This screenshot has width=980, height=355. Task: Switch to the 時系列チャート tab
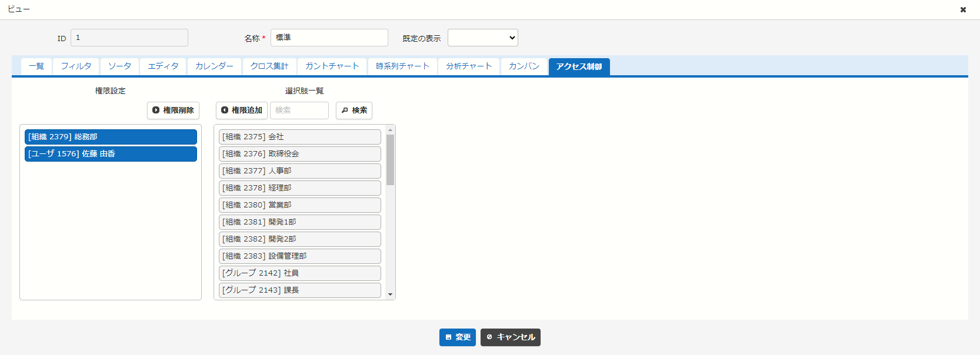402,66
